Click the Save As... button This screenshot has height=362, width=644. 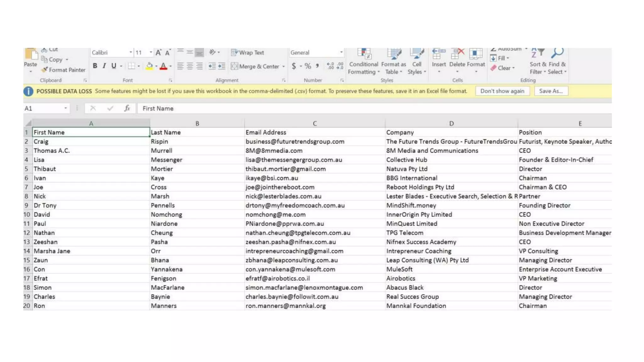551,91
